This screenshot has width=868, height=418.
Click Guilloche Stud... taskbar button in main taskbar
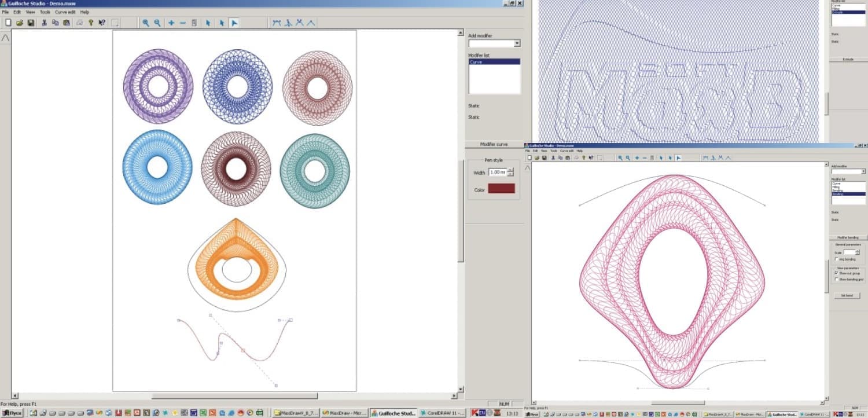(394, 413)
